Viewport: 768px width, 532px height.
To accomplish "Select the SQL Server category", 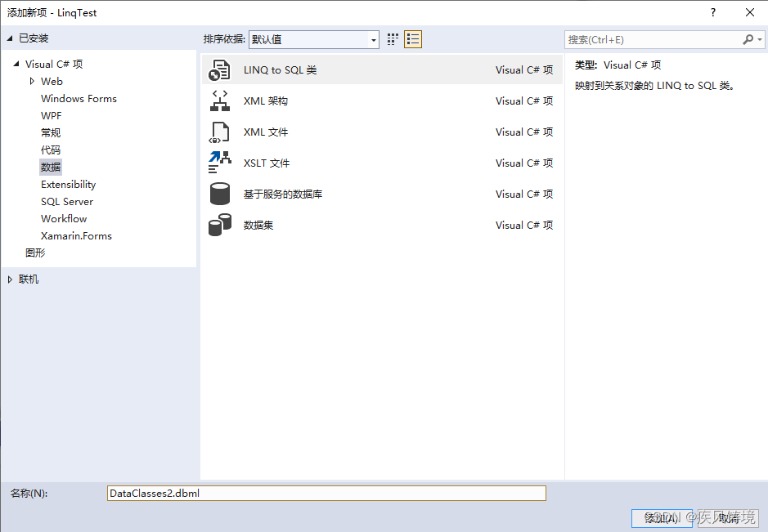I will click(x=67, y=201).
